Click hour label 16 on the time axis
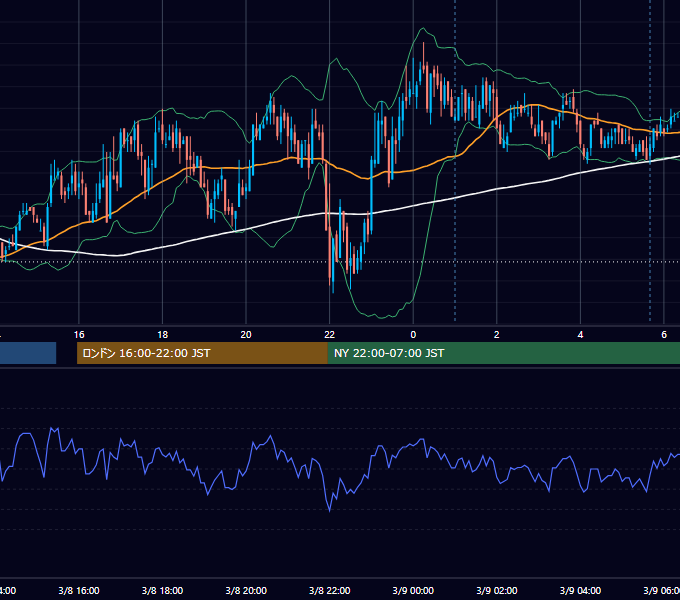The width and height of the screenshot is (680, 600). tap(79, 335)
